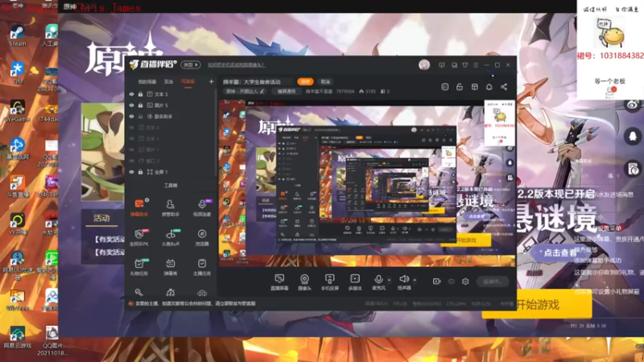Screen dimensions: 644x362
Task: Click 点击查看 in Genshin launcher banner
Action: click(x=559, y=253)
